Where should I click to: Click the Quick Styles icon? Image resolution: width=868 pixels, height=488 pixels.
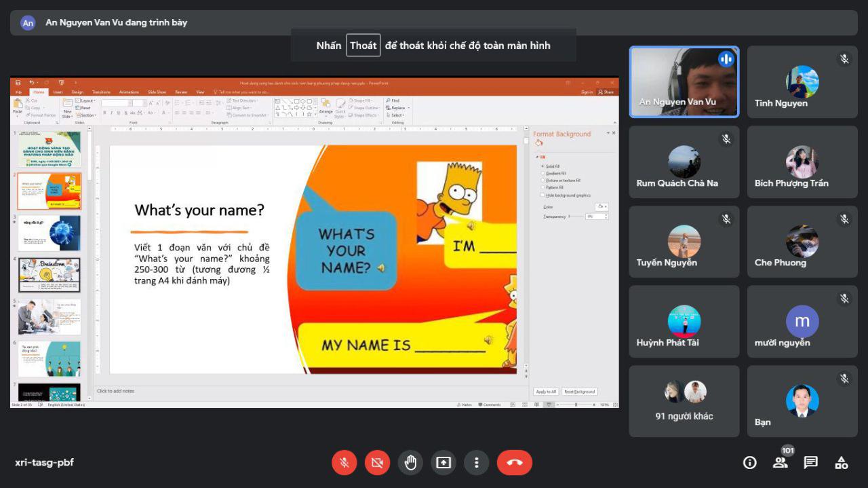point(342,105)
